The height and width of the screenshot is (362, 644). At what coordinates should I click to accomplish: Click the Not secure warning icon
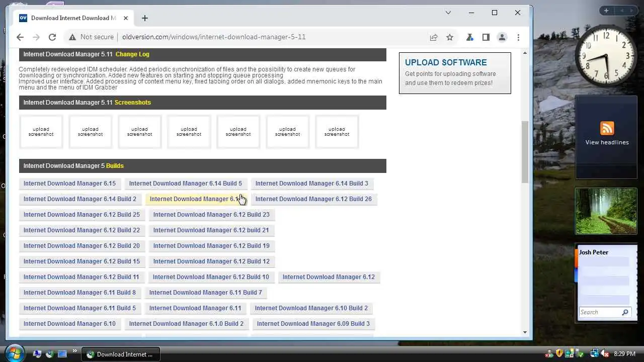[x=72, y=37]
